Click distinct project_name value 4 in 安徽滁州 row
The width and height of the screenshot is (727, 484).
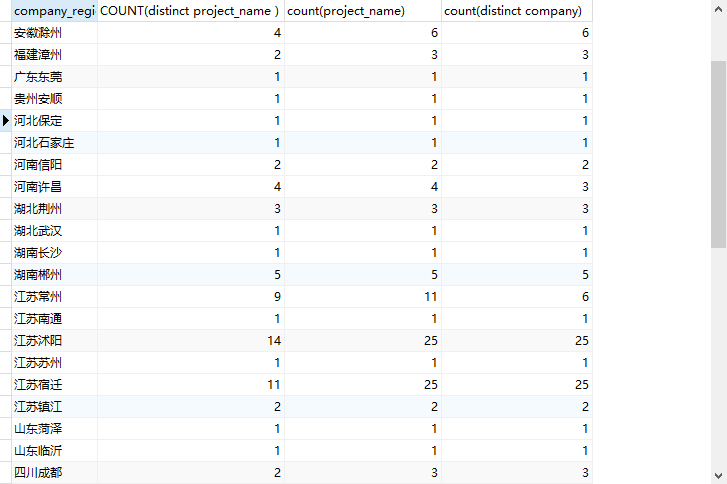191,33
